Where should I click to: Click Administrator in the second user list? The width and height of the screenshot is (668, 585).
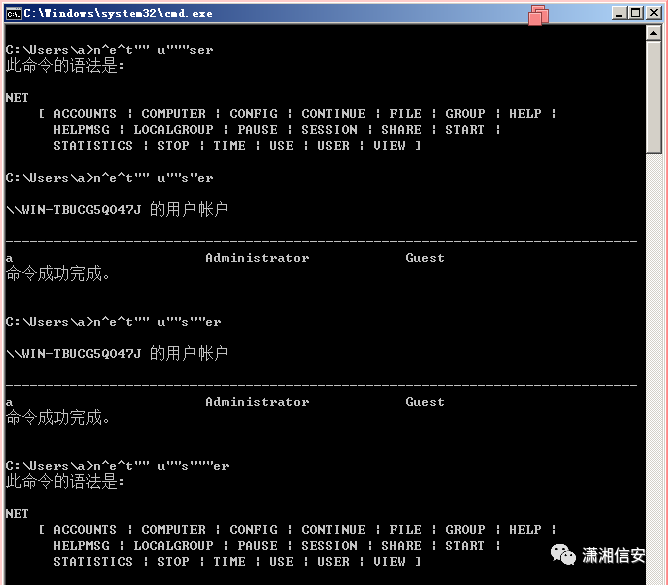257,402
